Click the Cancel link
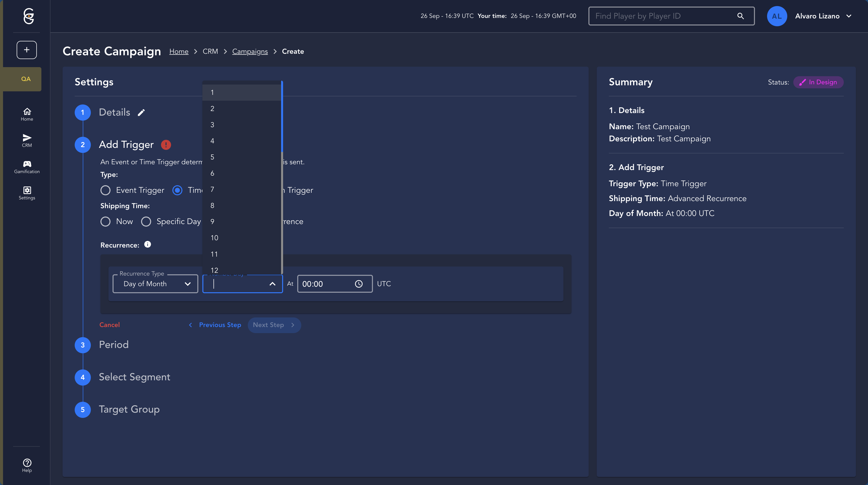The width and height of the screenshot is (868, 485). (110, 325)
